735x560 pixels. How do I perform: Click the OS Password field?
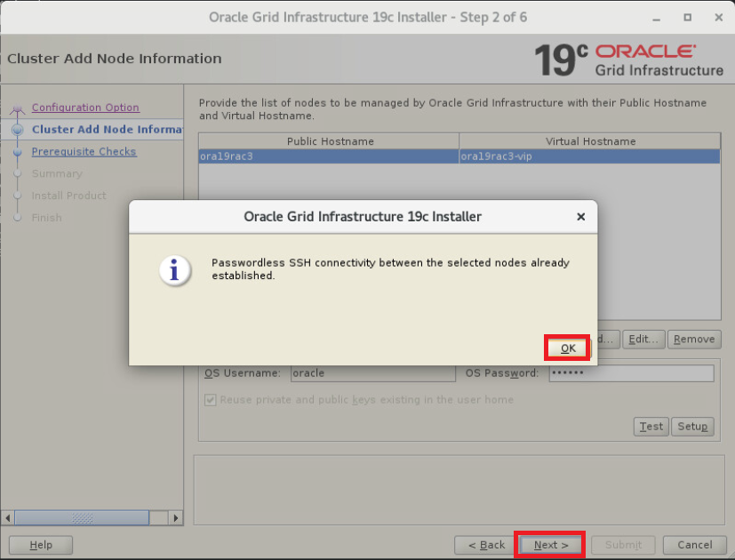pyautogui.click(x=631, y=373)
